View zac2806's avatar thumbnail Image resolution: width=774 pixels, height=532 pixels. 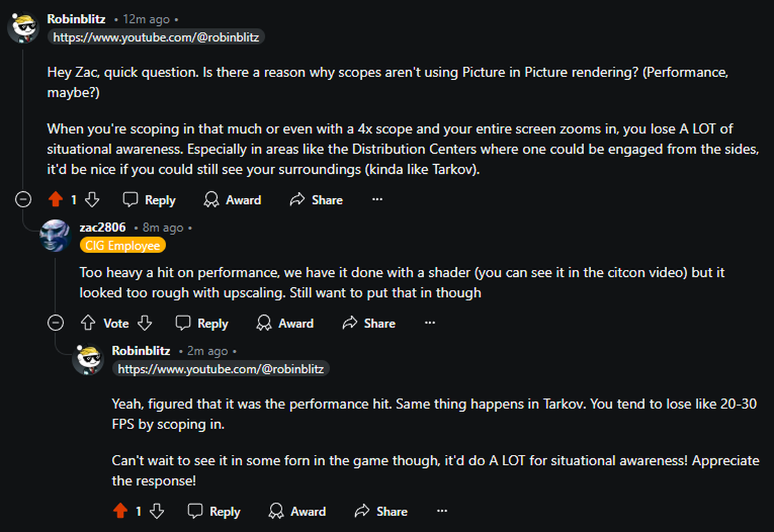(x=56, y=236)
